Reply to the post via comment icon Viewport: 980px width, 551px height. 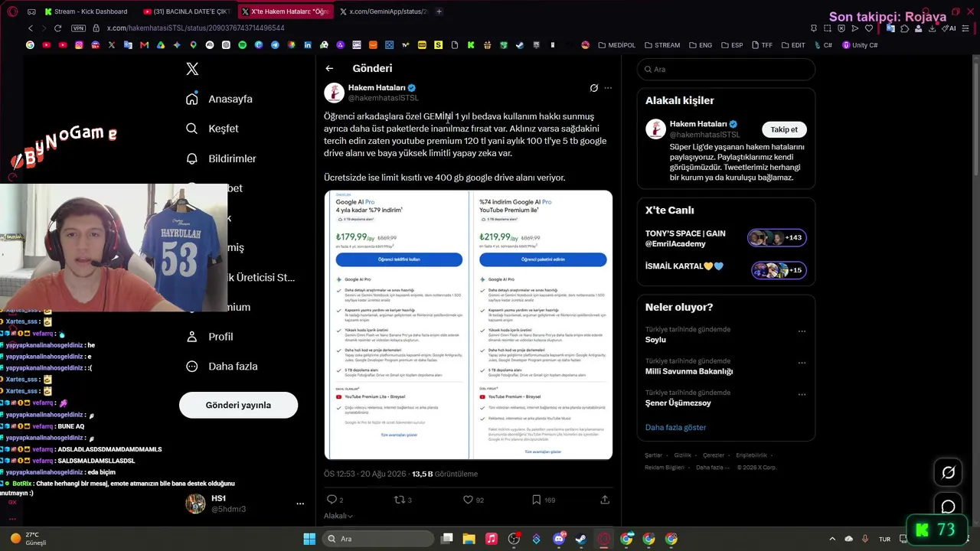pyautogui.click(x=332, y=500)
